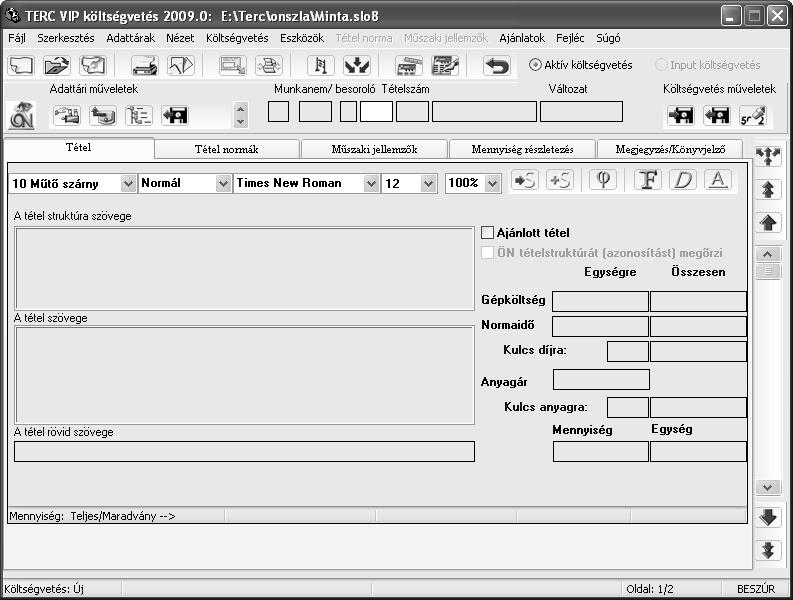
Task: Open a budget file with folder icon
Action: (57, 65)
